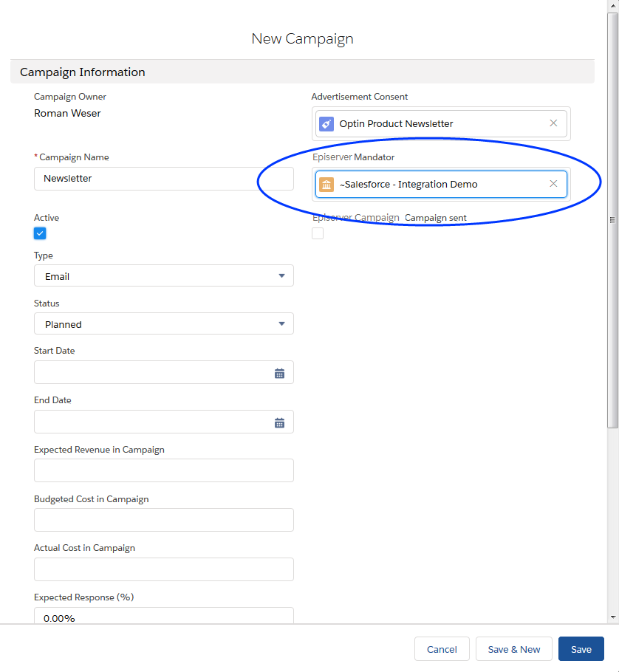Viewport: 619px width, 672px height.
Task: Click the Episerver Mandator lookup field
Action: [441, 185]
